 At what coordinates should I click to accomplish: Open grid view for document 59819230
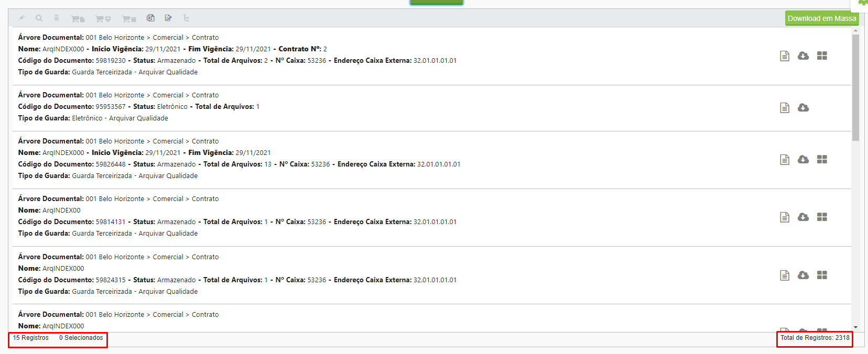[822, 56]
